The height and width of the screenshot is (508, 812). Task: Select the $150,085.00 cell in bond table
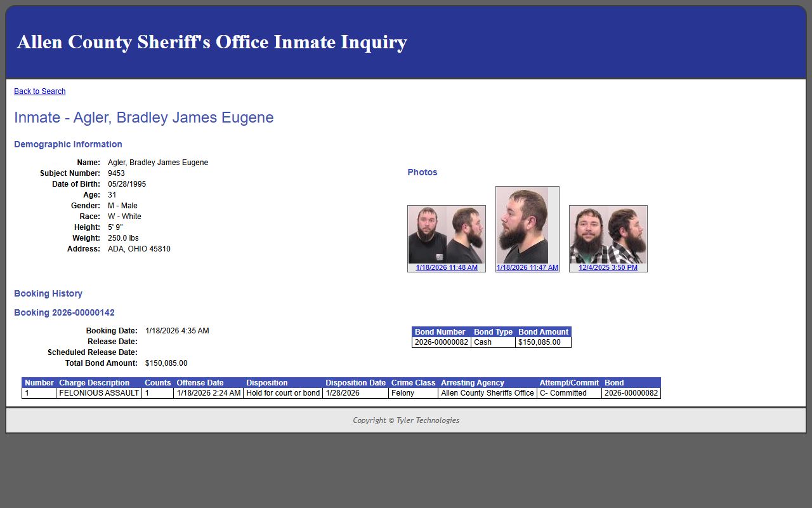pyautogui.click(x=544, y=342)
